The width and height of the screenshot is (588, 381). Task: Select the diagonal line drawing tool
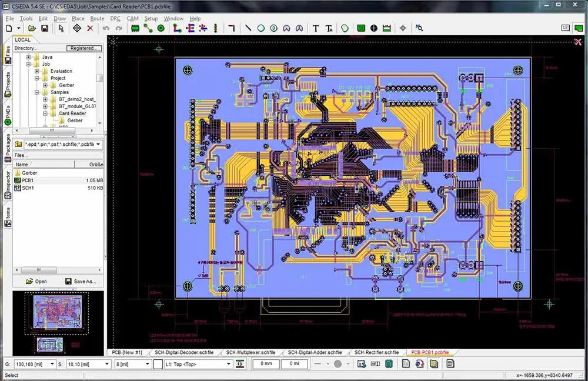(248, 28)
